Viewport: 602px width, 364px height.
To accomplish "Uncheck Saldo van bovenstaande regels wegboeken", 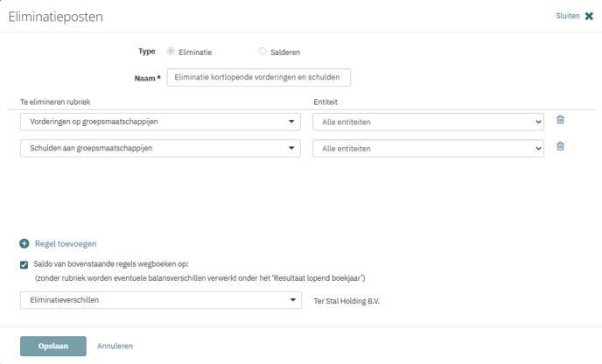I will 24,265.
